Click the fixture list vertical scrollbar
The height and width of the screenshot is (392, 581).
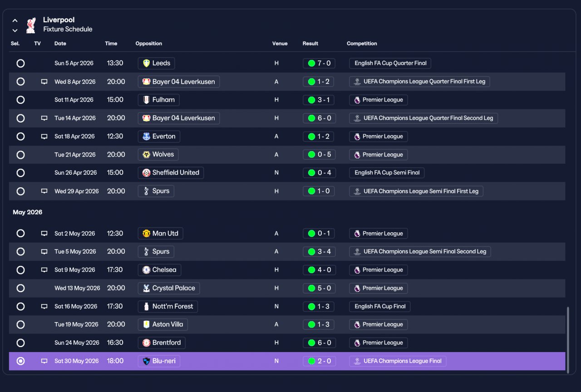pyautogui.click(x=568, y=340)
